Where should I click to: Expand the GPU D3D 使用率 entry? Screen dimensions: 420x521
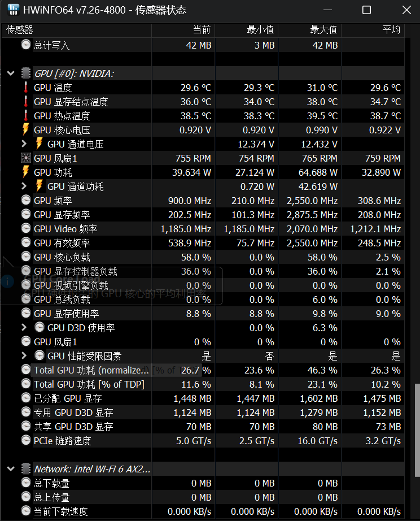pos(23,328)
